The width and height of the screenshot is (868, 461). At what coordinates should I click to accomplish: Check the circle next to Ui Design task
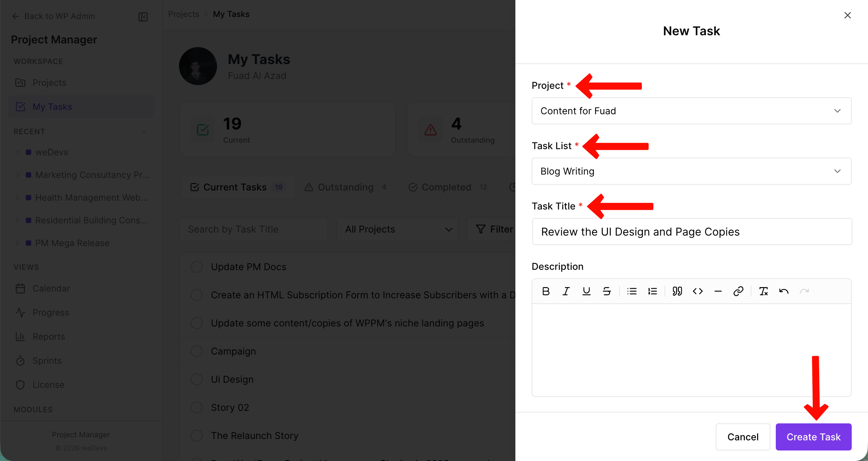[197, 379]
